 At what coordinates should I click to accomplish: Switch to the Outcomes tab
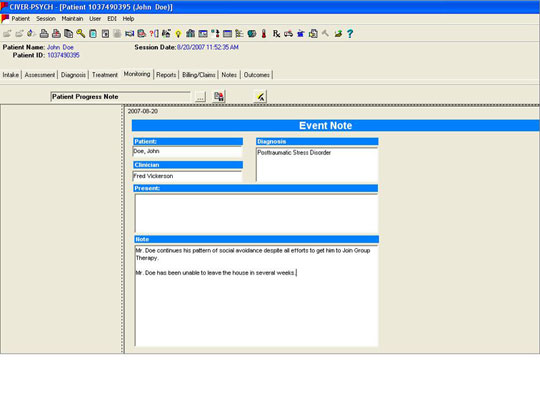pyautogui.click(x=257, y=75)
